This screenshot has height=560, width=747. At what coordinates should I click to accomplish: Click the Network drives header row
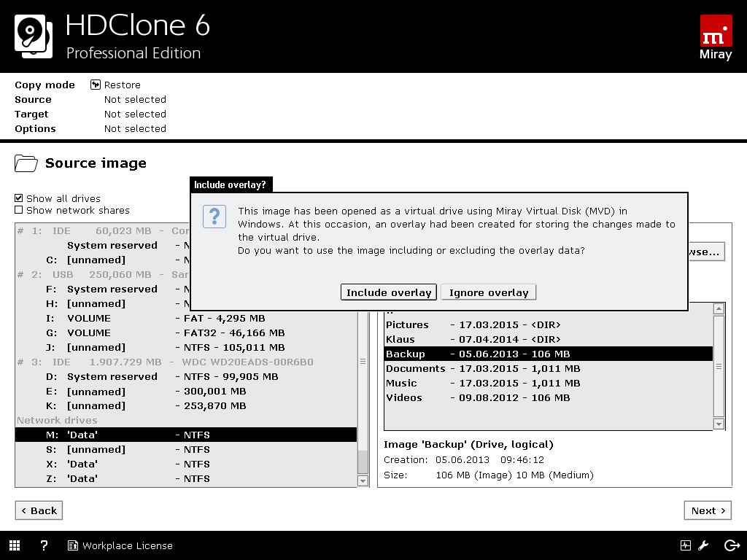click(x=186, y=421)
